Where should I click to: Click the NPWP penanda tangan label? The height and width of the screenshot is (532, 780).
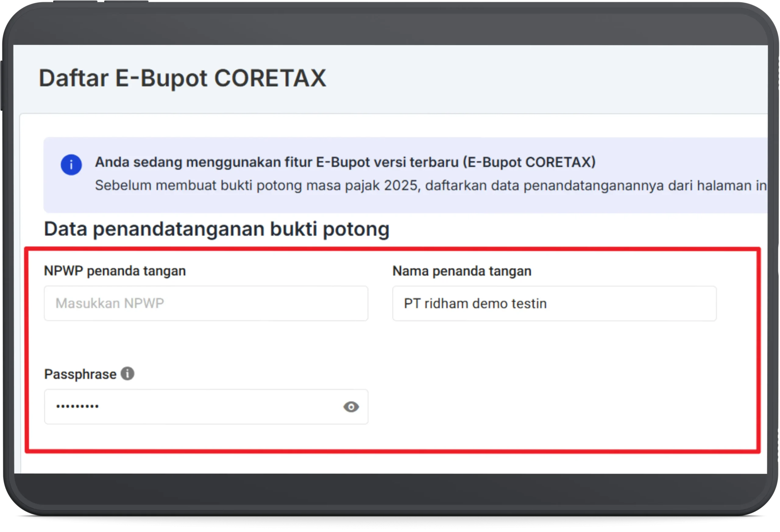[x=115, y=270]
